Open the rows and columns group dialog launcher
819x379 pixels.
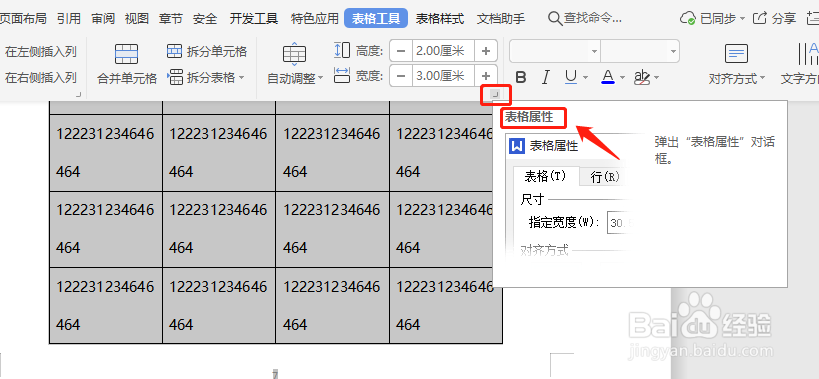click(x=79, y=94)
